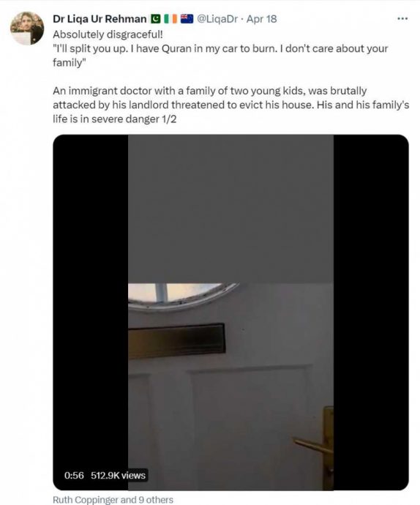The image size is (420, 505).
Task: Click the Ireland flag emoji beside the name
Action: point(170,19)
